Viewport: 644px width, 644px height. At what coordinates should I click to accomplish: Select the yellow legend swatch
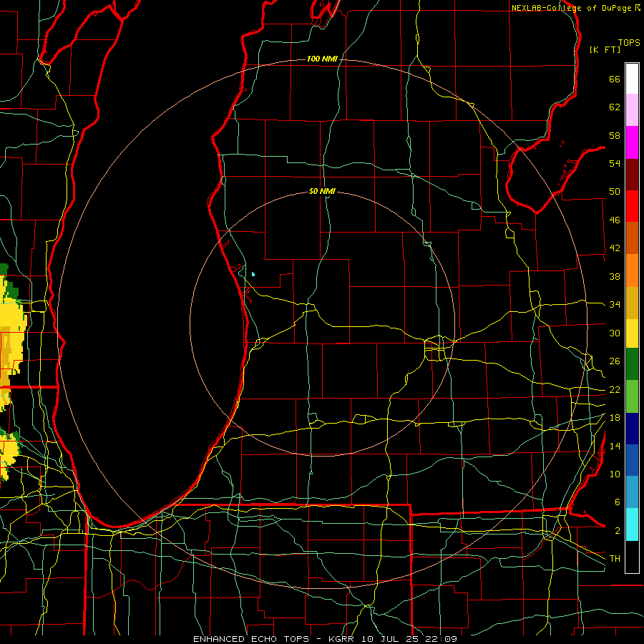632,333
